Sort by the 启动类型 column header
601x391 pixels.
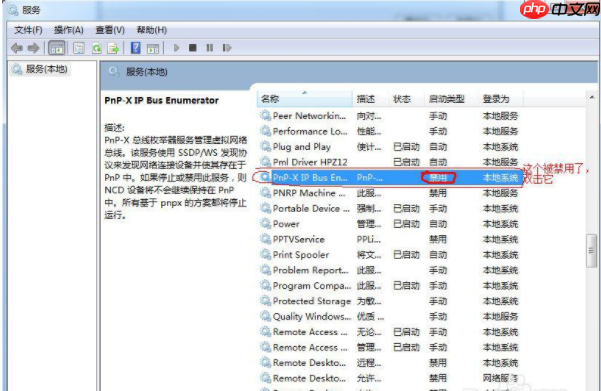click(x=451, y=99)
